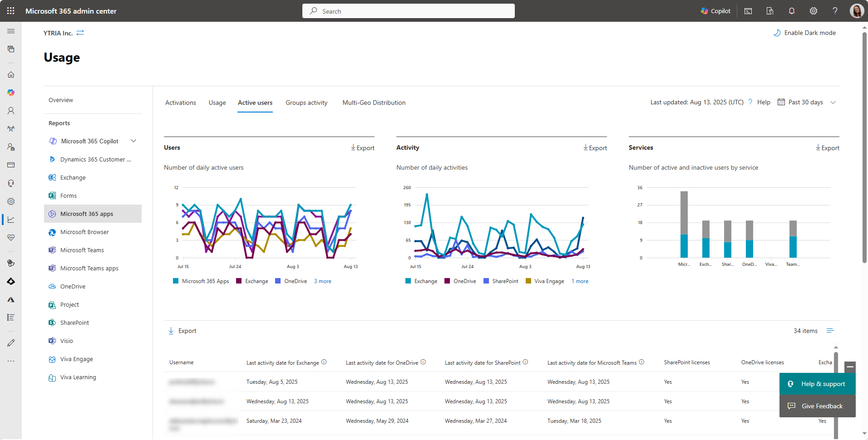Viewport: 868px width, 440px height.
Task: Click the switch organization arrows icon
Action: 80,33
